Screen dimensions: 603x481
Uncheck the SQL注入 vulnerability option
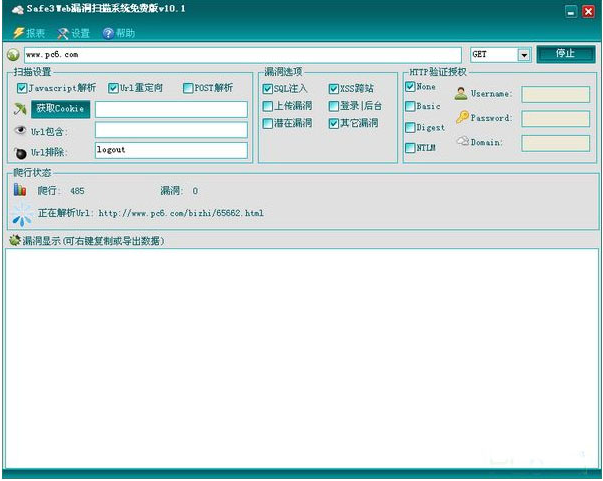[268, 89]
